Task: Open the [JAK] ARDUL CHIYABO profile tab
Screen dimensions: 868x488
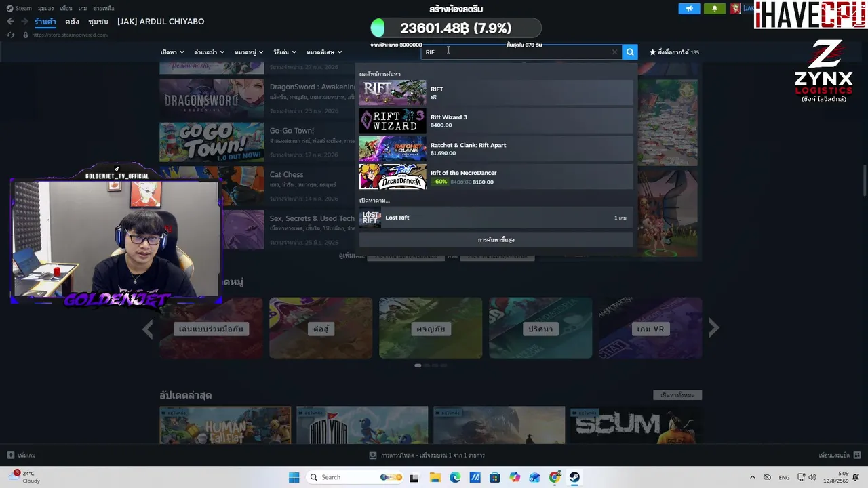Action: [161, 22]
